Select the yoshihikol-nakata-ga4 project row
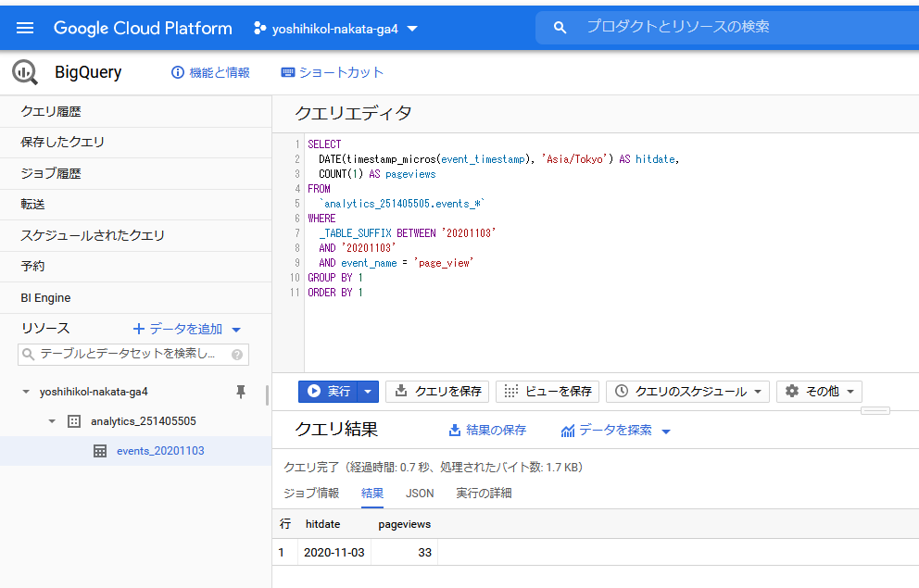 pos(94,392)
